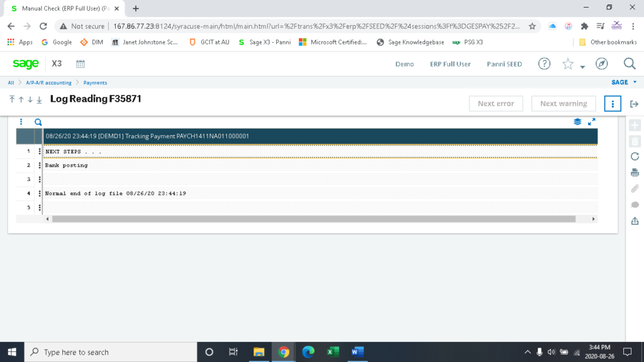Click the favorites star in the header
This screenshot has height=362, width=644.
(567, 63)
